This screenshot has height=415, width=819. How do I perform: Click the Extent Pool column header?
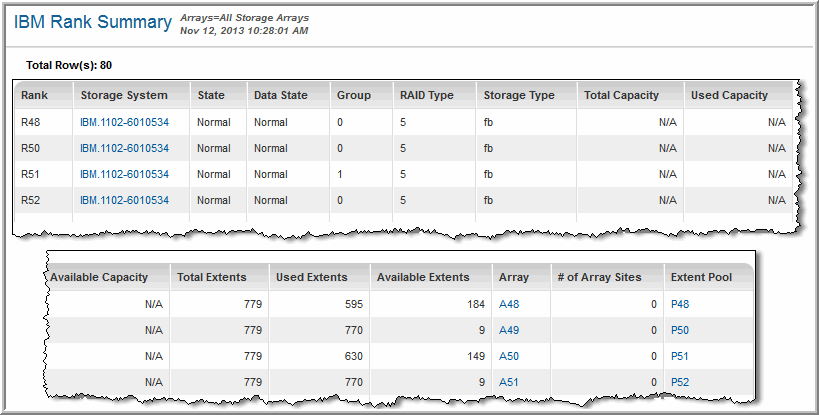(x=699, y=276)
